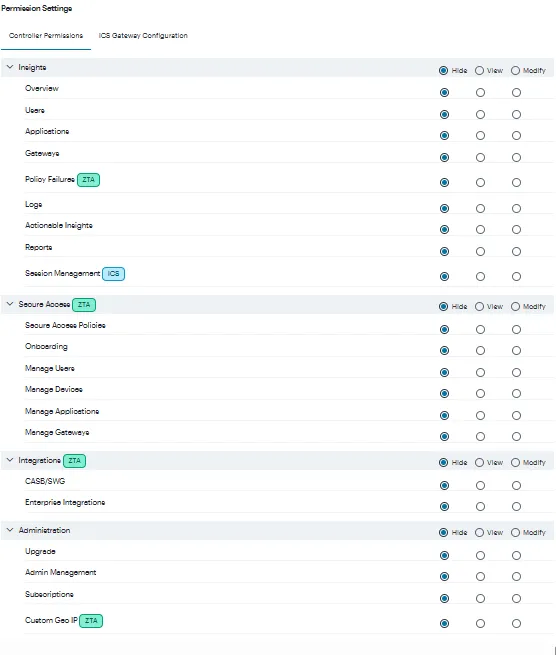This screenshot has width=556, height=655.
Task: Set Logs row to Modify
Action: 516,208
